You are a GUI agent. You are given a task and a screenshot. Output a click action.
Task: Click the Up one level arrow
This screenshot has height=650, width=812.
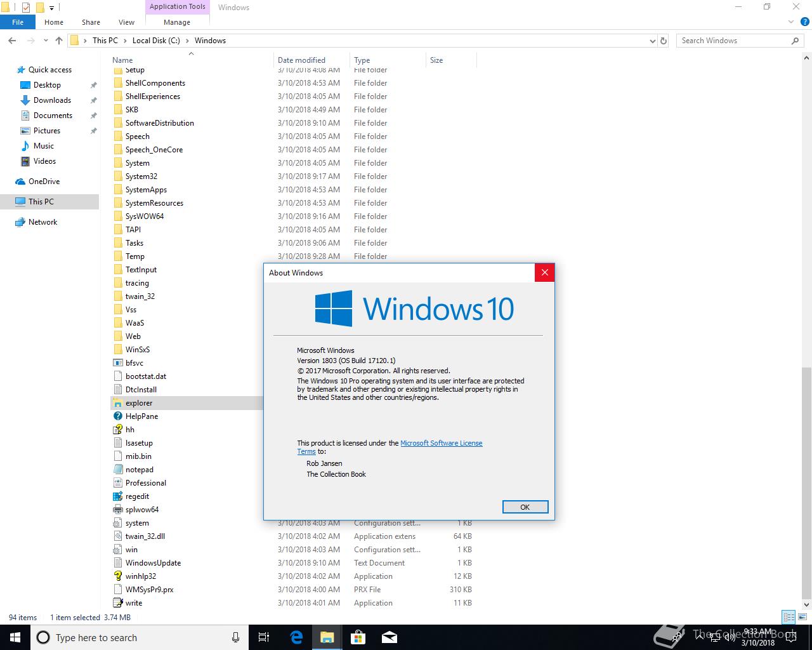(59, 41)
